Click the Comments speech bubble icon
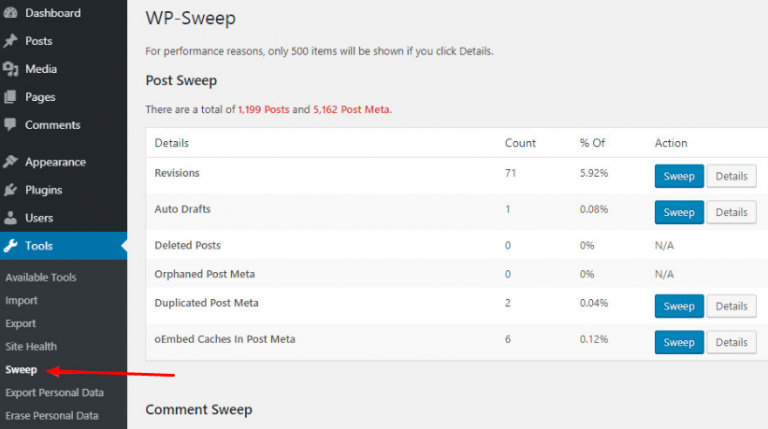Viewport: 768px width, 429px height. [x=10, y=125]
